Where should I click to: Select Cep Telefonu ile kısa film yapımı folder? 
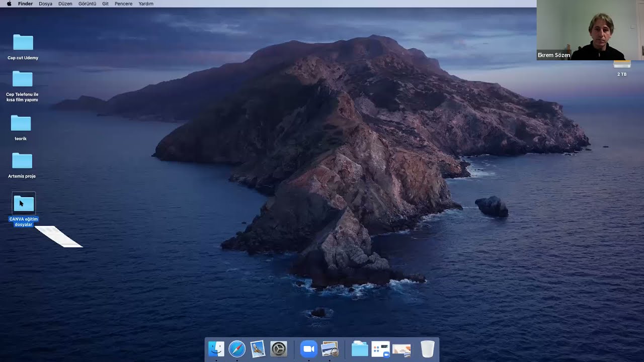pyautogui.click(x=22, y=86)
